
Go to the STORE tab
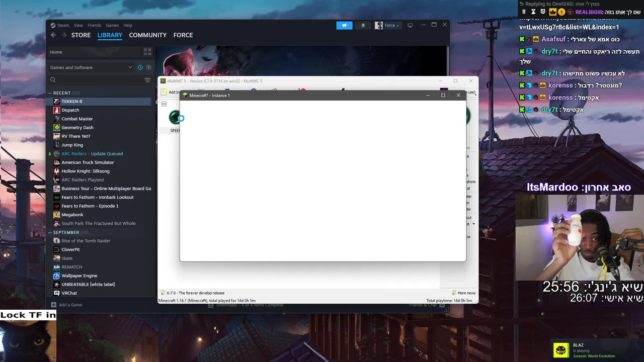click(81, 35)
